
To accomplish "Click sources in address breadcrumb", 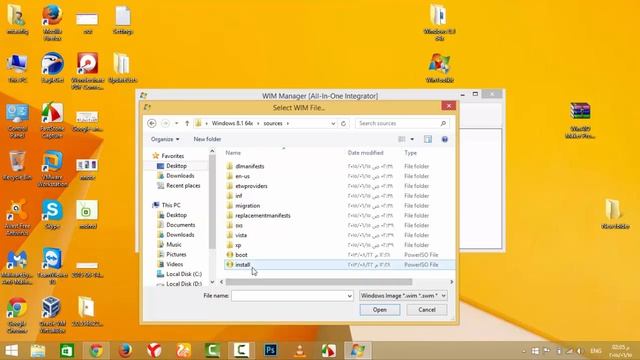I will 273,123.
